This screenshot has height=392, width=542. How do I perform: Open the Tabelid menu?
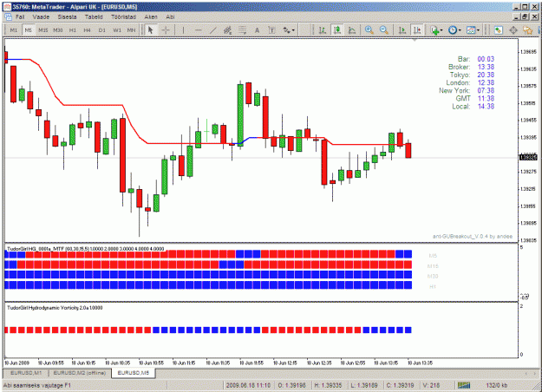94,16
